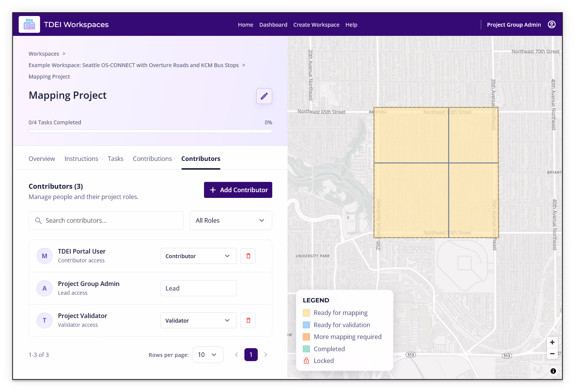The width and height of the screenshot is (575, 392).
Task: Focus the Search contributors input field
Action: point(106,220)
